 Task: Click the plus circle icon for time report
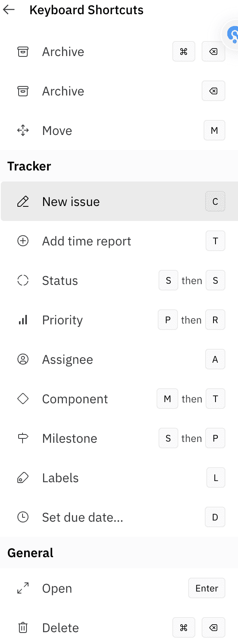23,241
